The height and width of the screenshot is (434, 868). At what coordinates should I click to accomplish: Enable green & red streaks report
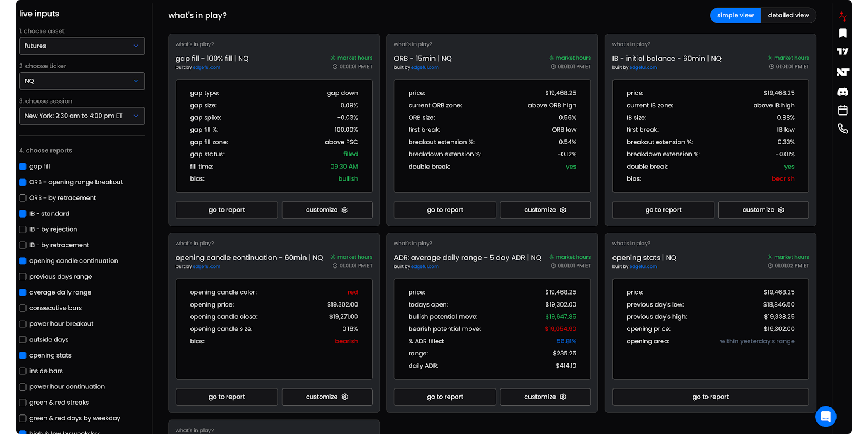click(23, 403)
